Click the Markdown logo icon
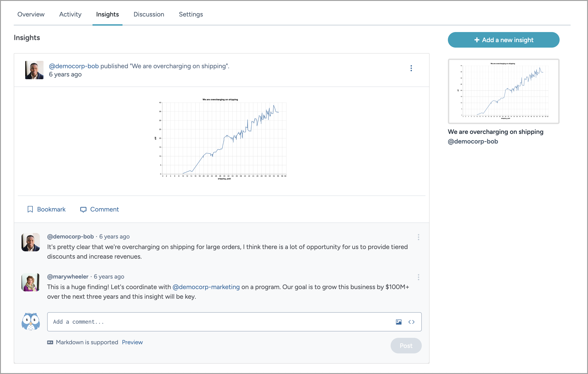 (50, 342)
